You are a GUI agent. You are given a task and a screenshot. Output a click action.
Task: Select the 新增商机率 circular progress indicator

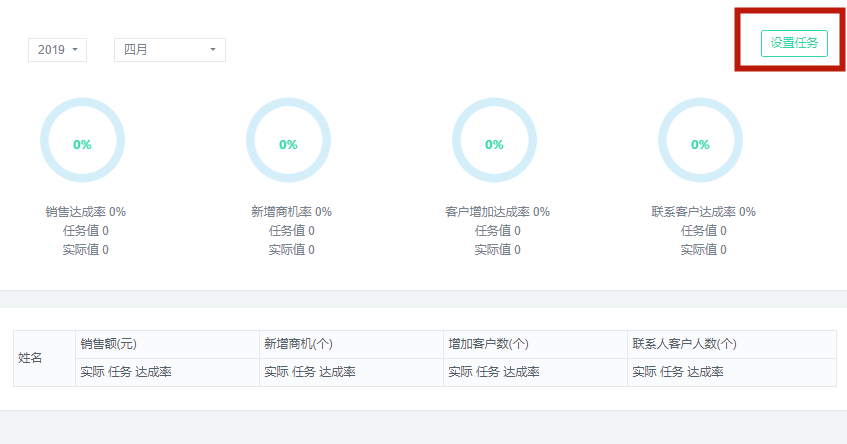tap(288, 140)
